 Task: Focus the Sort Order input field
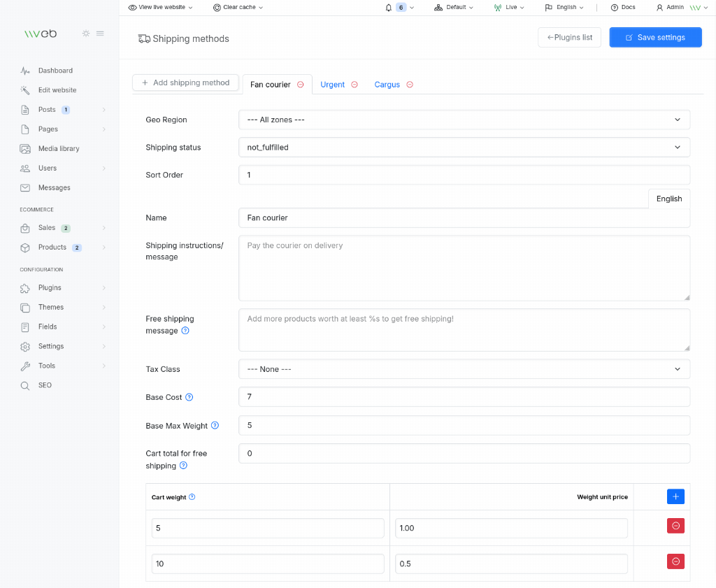(x=464, y=175)
